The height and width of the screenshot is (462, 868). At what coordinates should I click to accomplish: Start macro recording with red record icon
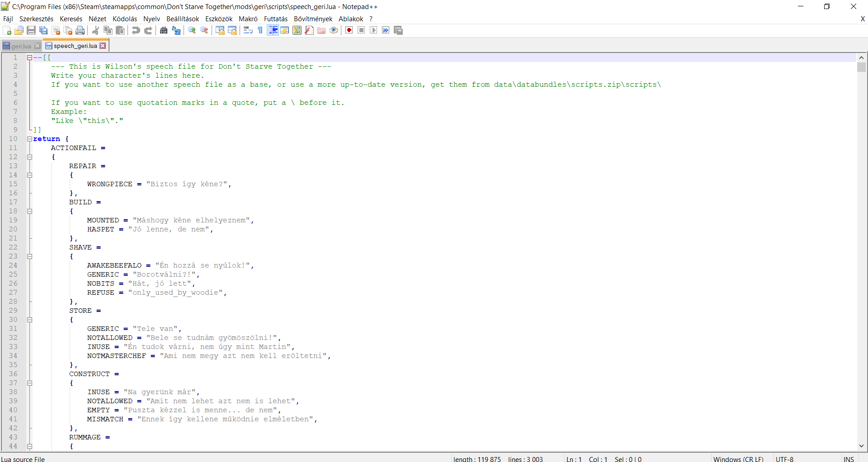(x=349, y=30)
